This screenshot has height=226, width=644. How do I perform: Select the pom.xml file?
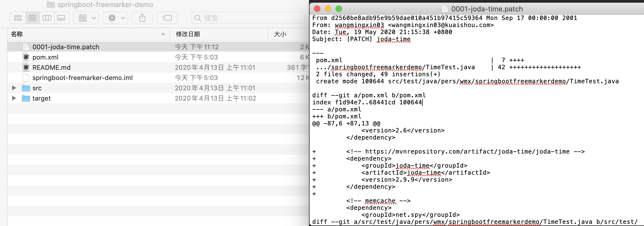click(x=45, y=57)
